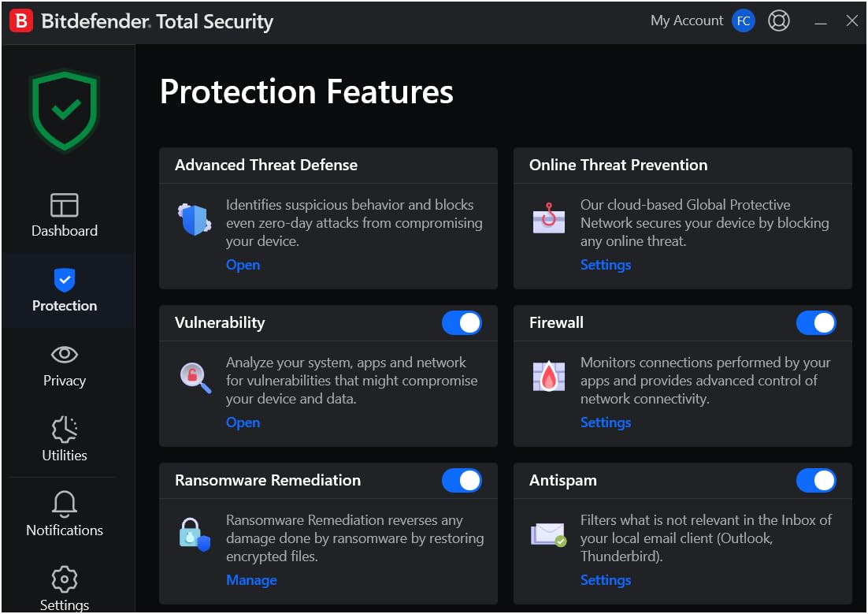Open Advanced Threat Defense via Open link

(x=243, y=265)
